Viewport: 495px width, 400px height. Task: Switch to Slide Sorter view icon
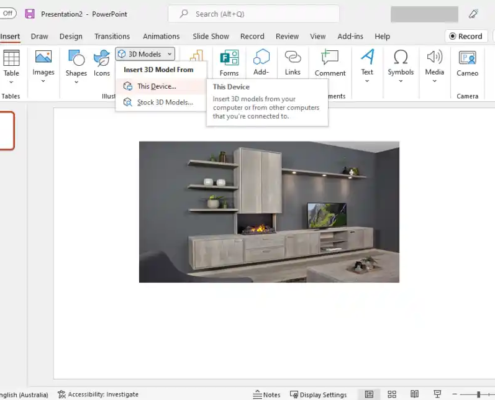392,394
